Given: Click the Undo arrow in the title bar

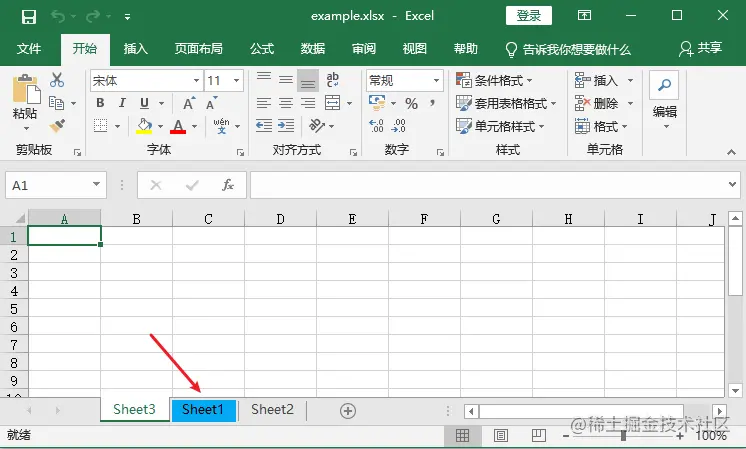Looking at the screenshot, I should pos(58,17).
